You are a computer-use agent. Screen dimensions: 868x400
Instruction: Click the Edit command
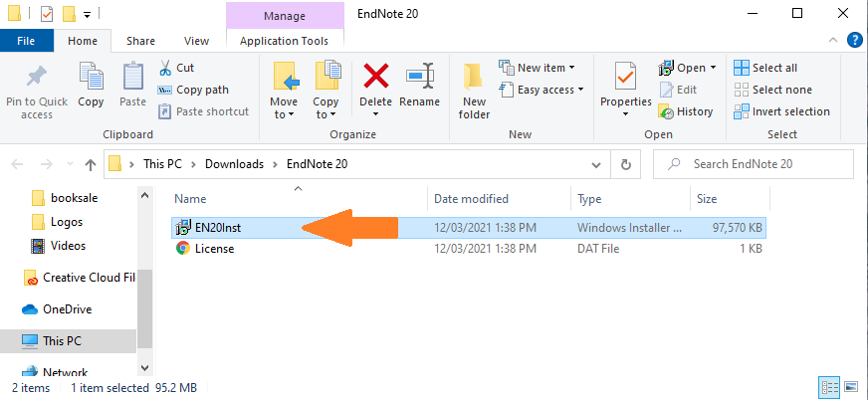(x=678, y=90)
